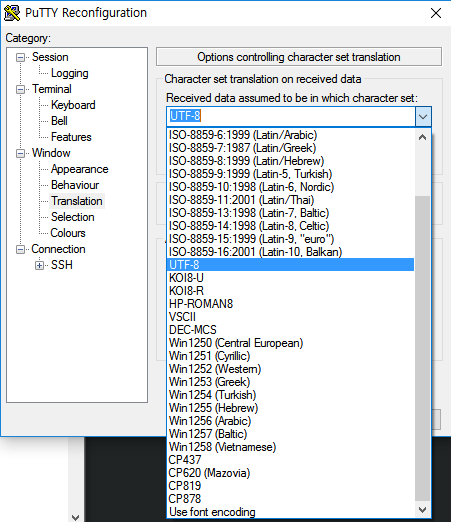Select Session category

pyautogui.click(x=50, y=57)
